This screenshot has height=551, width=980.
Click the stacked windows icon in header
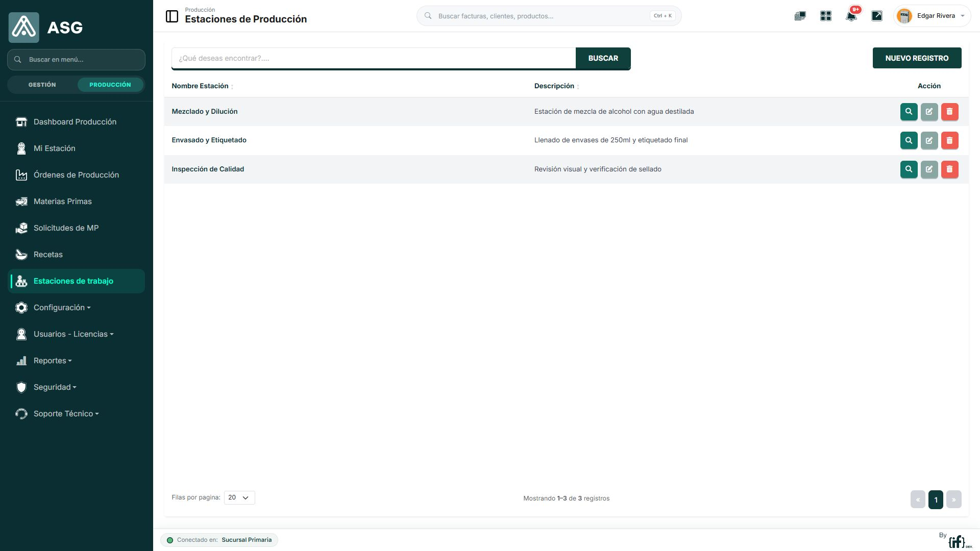(800, 16)
